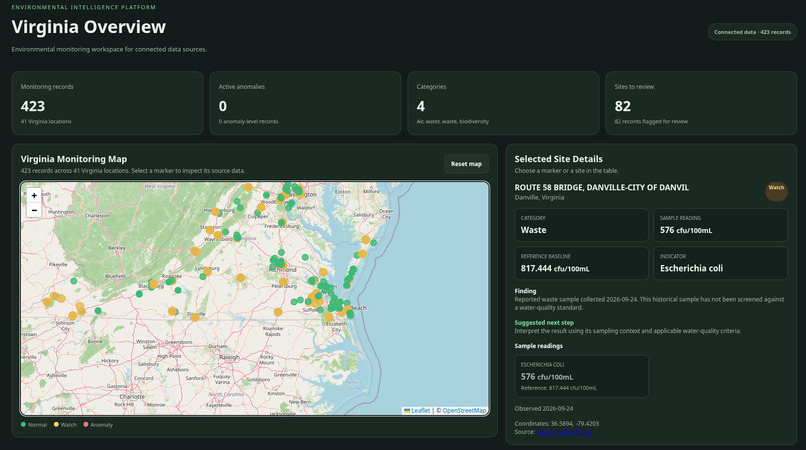The width and height of the screenshot is (806, 450).
Task: Click the Escherichia coli sample readings card
Action: [581, 376]
